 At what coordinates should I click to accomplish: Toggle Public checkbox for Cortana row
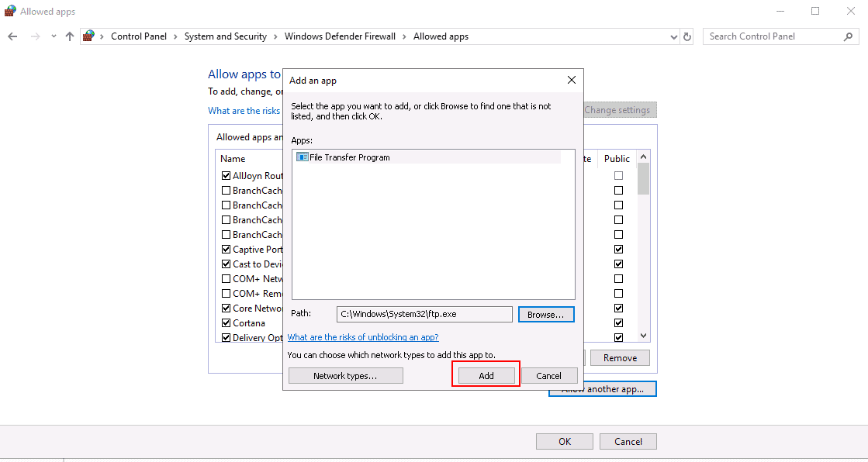coord(618,322)
